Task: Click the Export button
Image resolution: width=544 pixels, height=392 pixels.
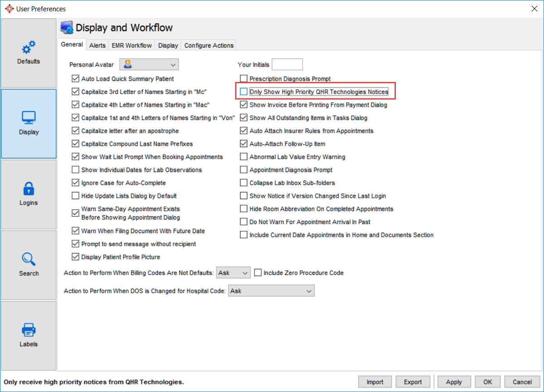Action: click(x=413, y=382)
